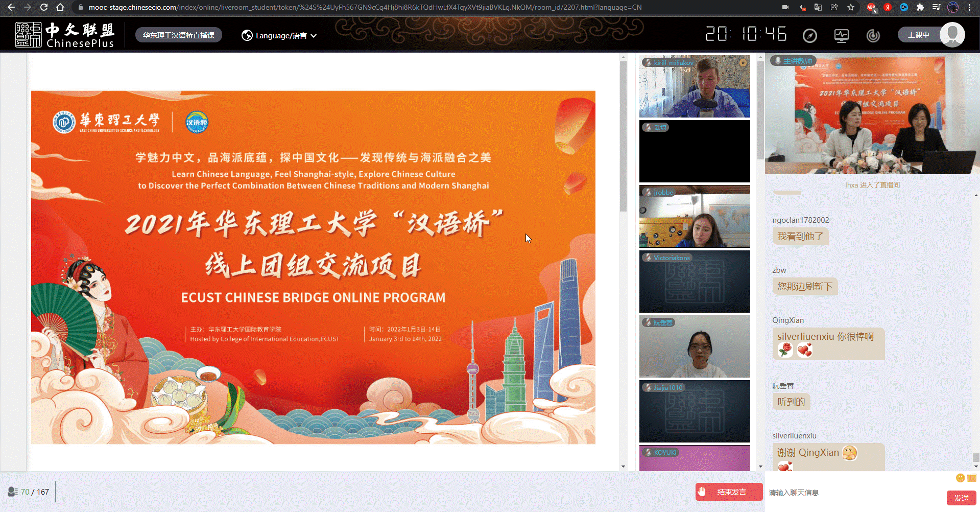980x512 pixels.
Task: Click the participants icon beside 70 / 167
Action: tap(13, 492)
